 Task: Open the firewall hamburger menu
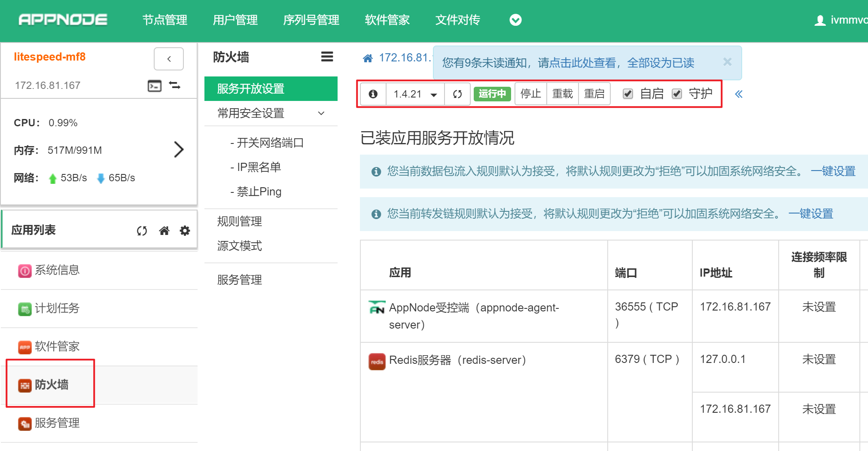point(327,57)
